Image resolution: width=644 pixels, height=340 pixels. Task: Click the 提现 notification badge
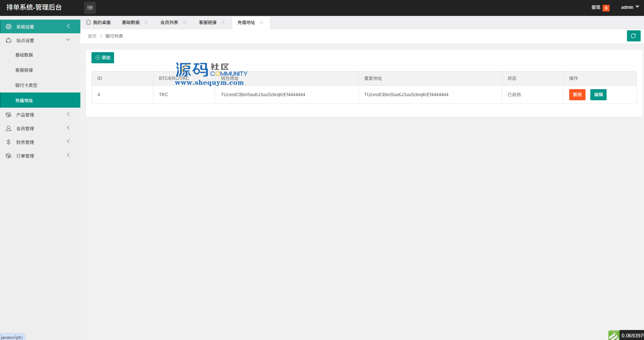click(x=606, y=8)
